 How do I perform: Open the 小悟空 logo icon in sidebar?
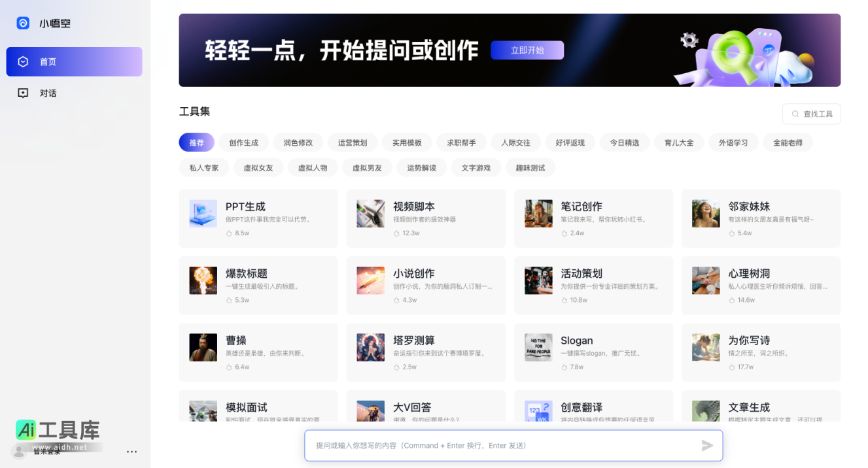point(22,23)
